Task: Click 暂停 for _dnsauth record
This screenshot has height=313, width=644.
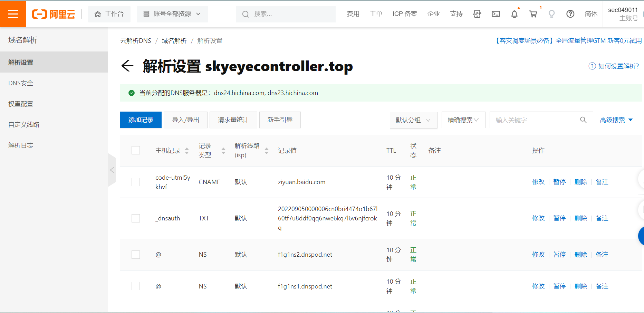Action: point(559,218)
